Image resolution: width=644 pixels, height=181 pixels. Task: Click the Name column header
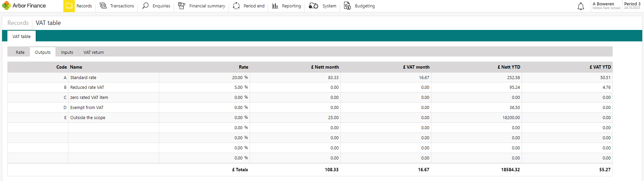click(x=76, y=67)
